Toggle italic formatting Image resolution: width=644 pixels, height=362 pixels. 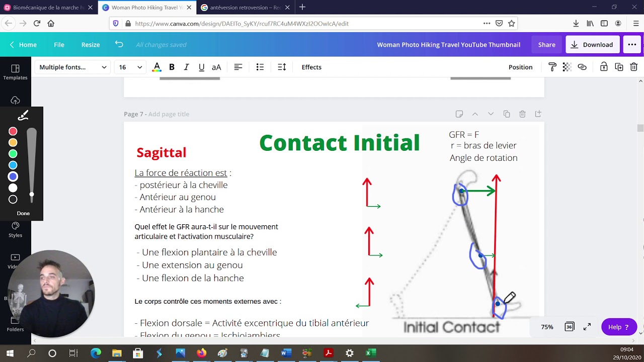pyautogui.click(x=186, y=67)
